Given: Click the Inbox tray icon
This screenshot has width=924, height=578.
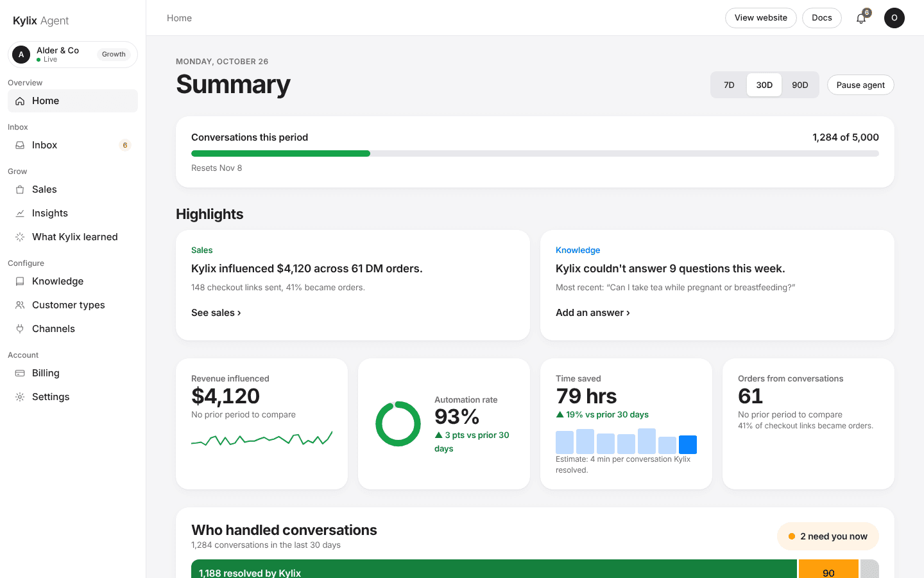Looking at the screenshot, I should click(x=20, y=145).
